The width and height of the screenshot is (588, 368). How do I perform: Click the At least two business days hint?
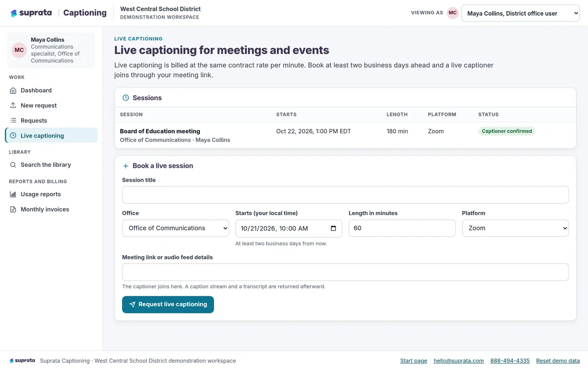[281, 243]
